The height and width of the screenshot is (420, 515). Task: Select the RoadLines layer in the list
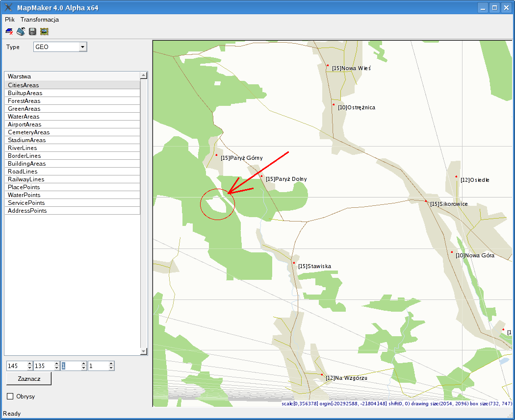pos(23,172)
